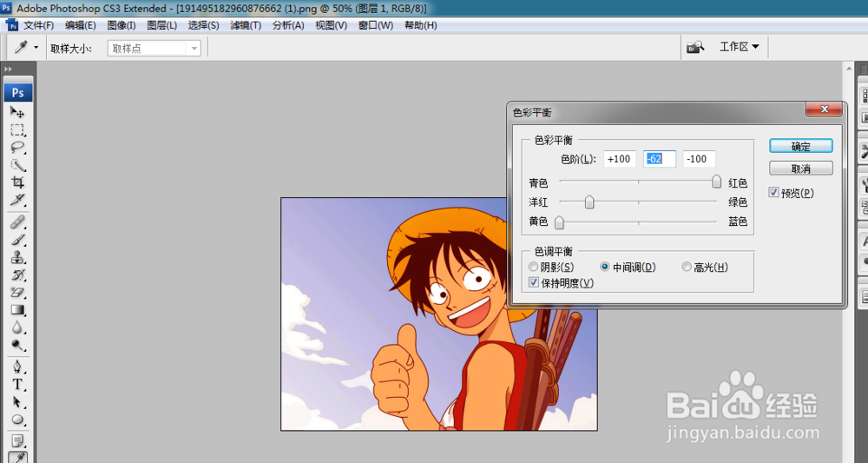
Task: Open the 选择(S) menu
Action: click(x=203, y=25)
